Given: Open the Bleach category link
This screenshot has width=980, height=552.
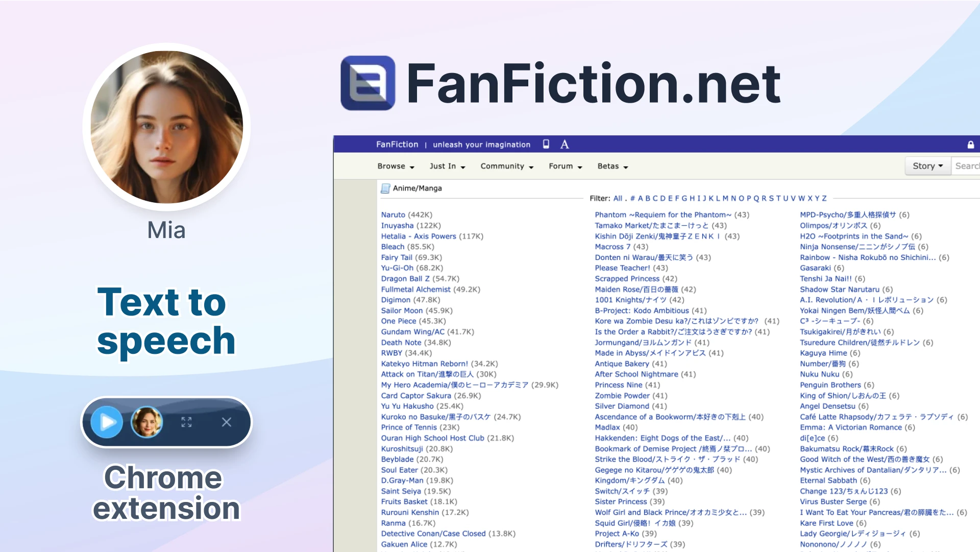Looking at the screenshot, I should (x=393, y=247).
